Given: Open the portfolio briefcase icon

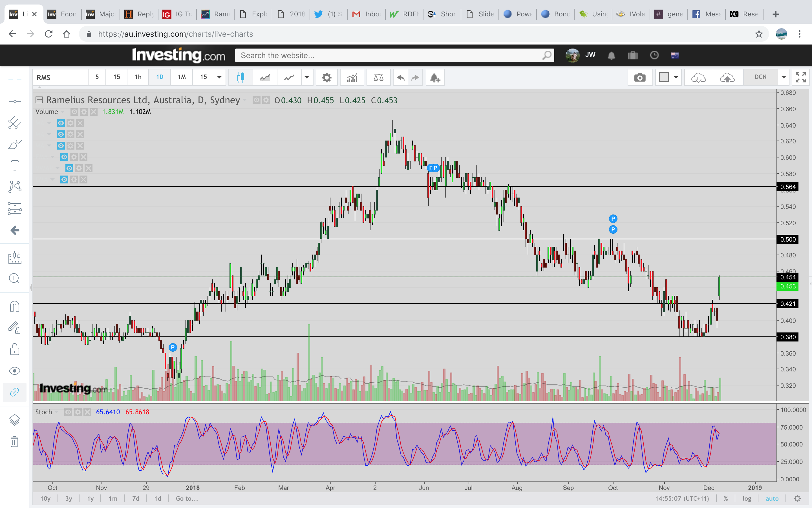Looking at the screenshot, I should (633, 55).
